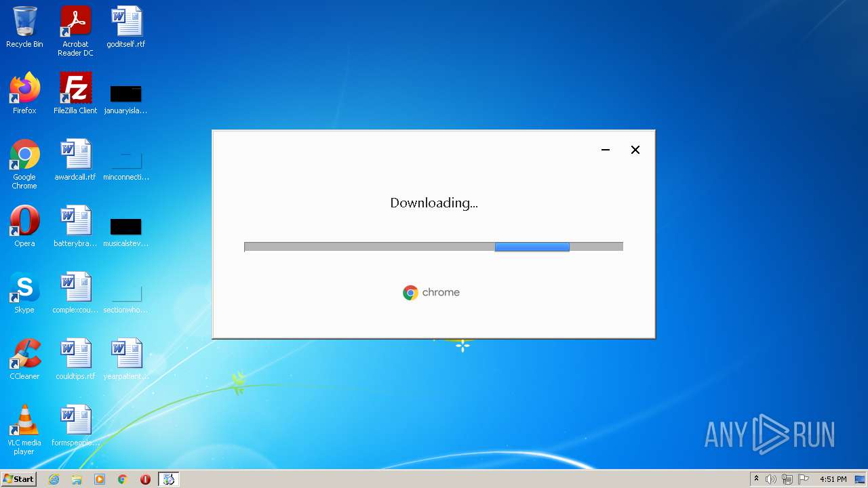Click the Opera icon on the taskbar

coord(145,479)
